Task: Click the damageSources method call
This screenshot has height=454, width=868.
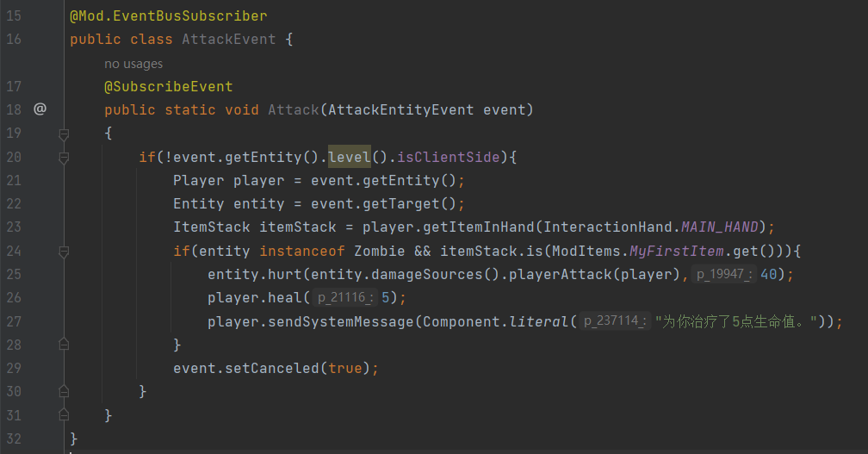Action: [426, 274]
